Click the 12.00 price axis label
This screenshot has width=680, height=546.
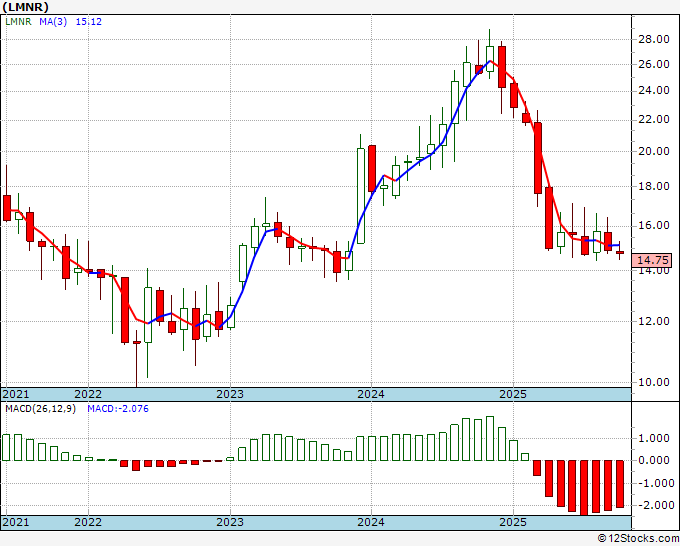[x=654, y=321]
